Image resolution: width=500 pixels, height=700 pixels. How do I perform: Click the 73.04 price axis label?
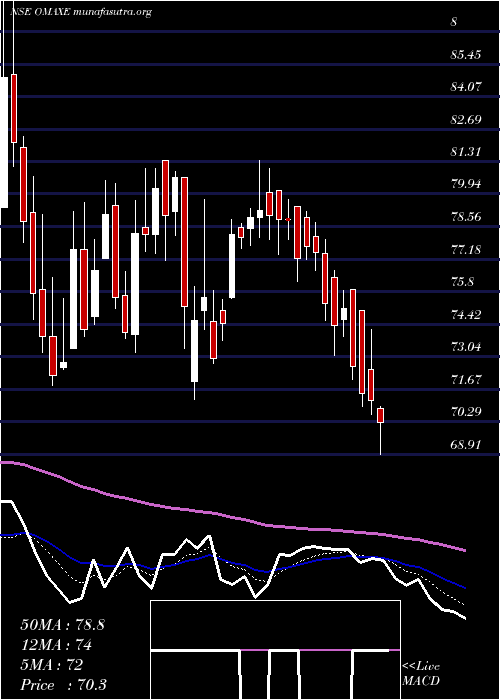coord(466,346)
